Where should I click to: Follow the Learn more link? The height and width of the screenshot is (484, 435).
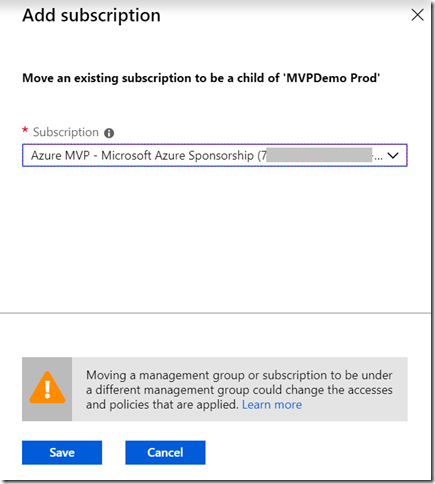(x=272, y=405)
